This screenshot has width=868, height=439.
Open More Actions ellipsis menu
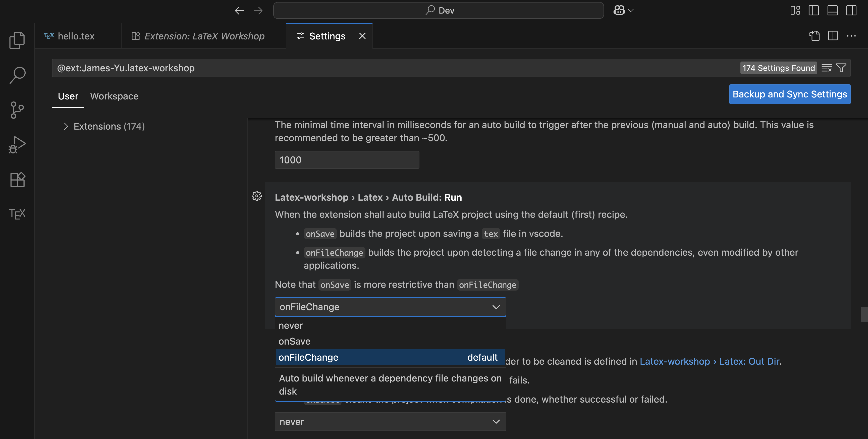click(x=851, y=36)
